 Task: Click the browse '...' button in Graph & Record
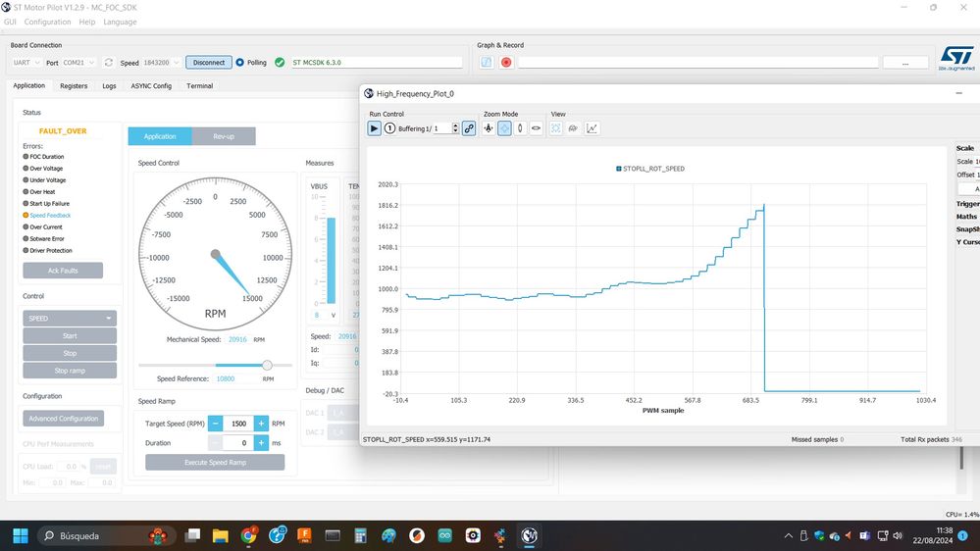tap(905, 63)
